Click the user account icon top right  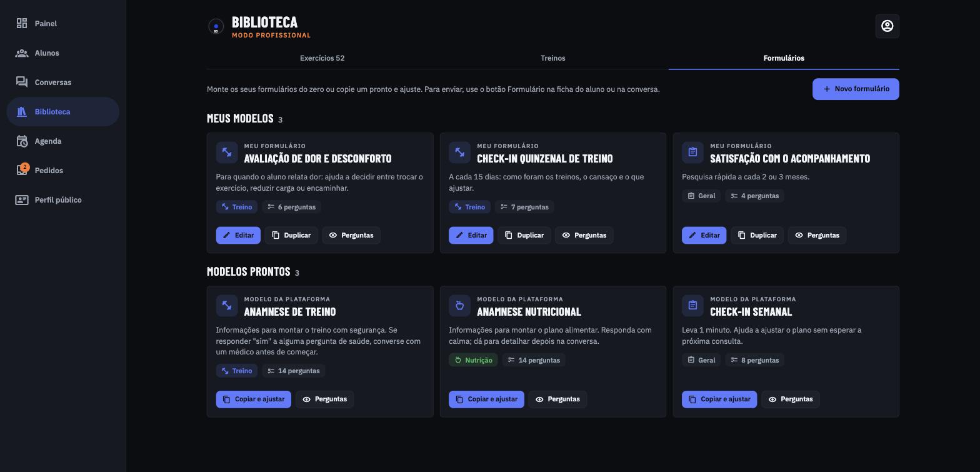click(887, 26)
